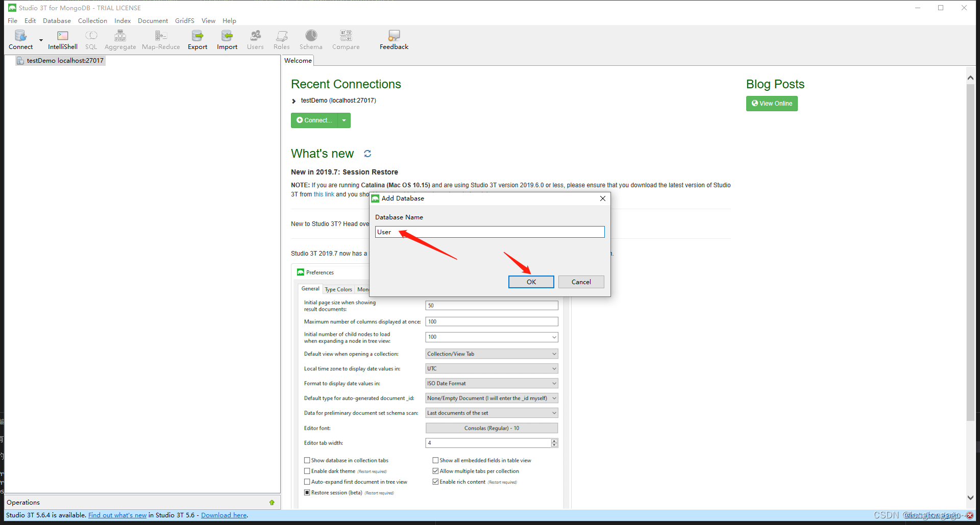This screenshot has width=980, height=525.
Task: Click the Aggregate toolbar icon
Action: pos(120,40)
